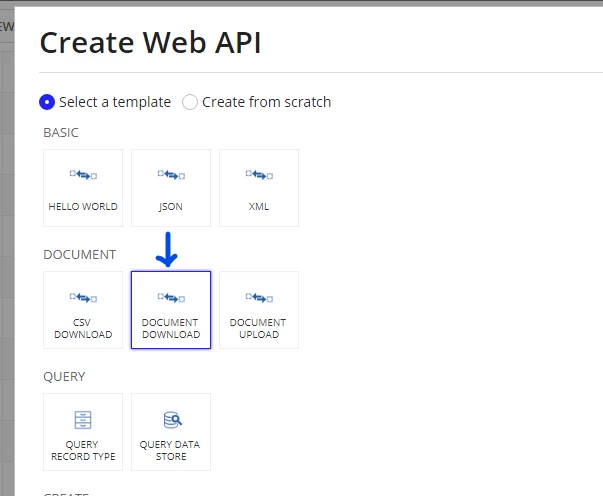The height and width of the screenshot is (496, 603).
Task: Click the Query Record Type cabinet icon
Action: [x=83, y=419]
